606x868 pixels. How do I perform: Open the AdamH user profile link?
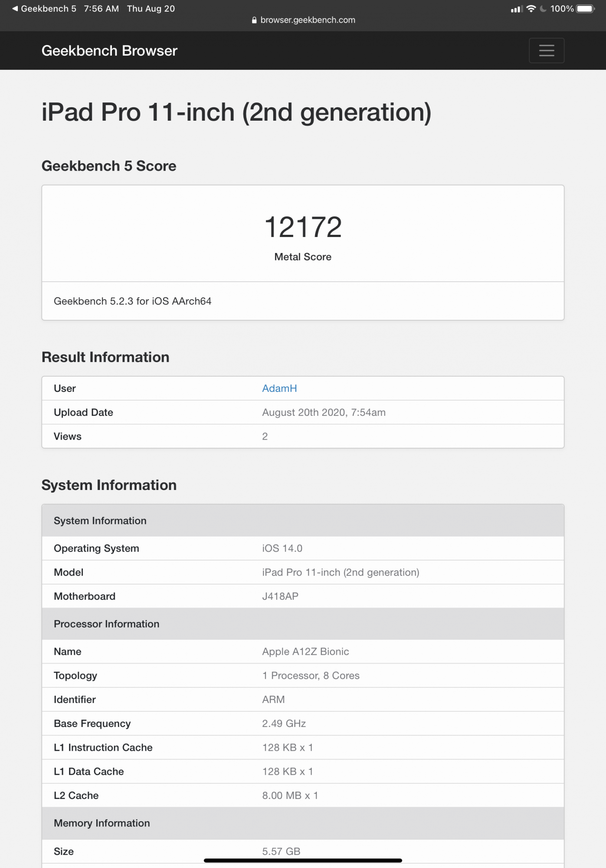pos(279,388)
